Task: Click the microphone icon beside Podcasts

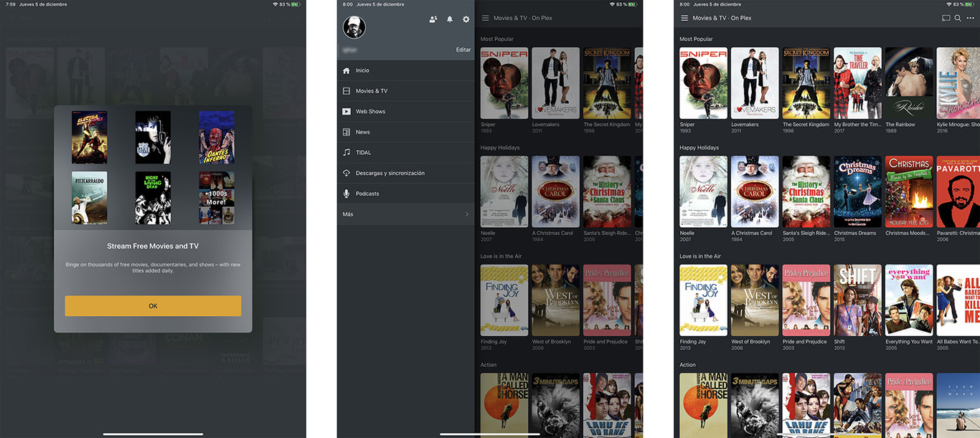Action: pos(347,194)
